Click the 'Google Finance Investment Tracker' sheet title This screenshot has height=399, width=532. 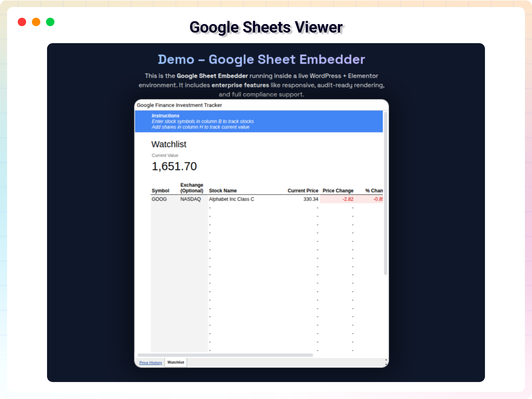pyautogui.click(x=179, y=105)
